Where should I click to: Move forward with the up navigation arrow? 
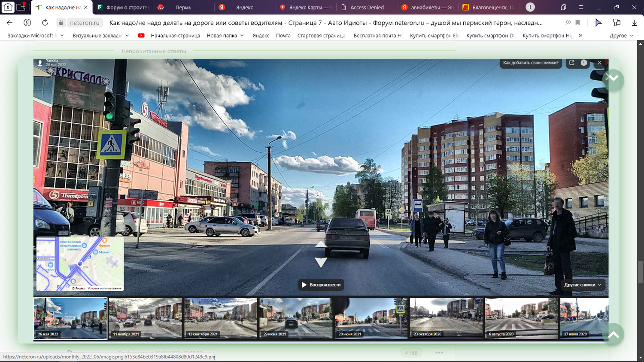pyautogui.click(x=321, y=245)
